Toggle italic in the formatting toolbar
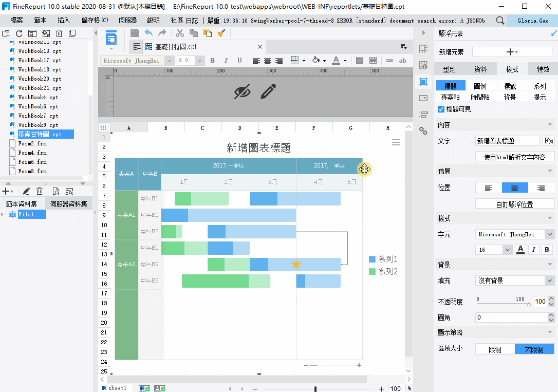 [226, 61]
